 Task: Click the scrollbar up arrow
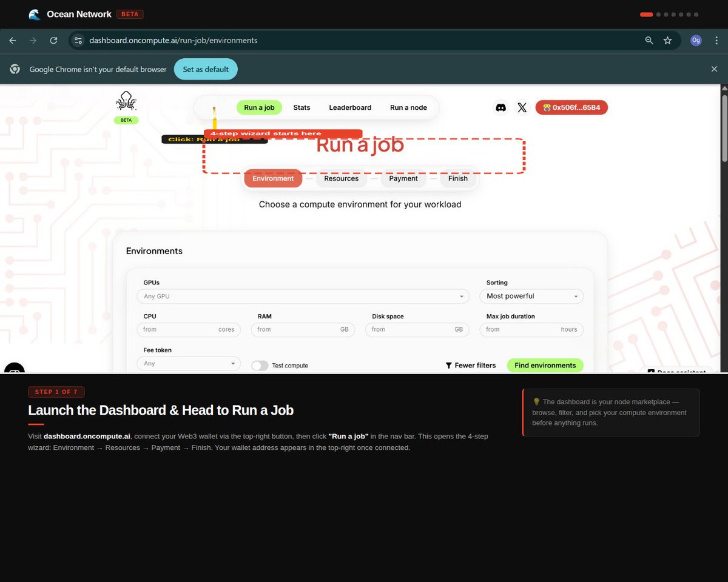point(724,89)
